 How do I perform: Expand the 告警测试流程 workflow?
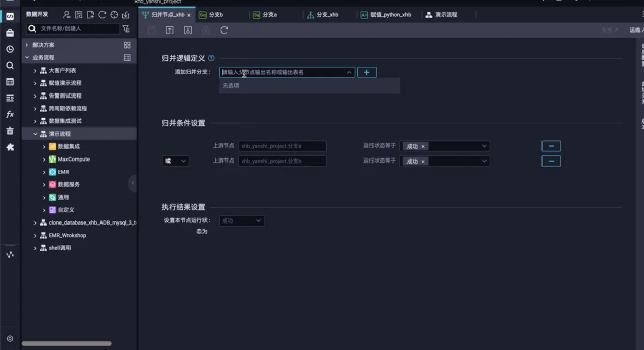coord(35,96)
